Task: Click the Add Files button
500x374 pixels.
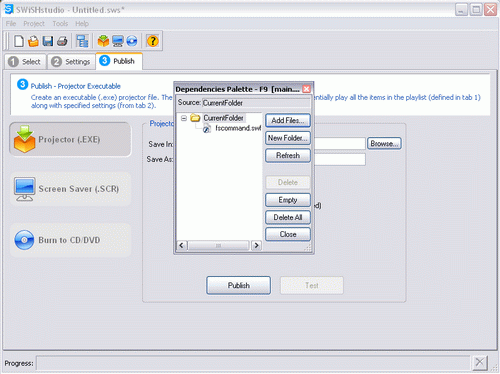Action: 288,121
